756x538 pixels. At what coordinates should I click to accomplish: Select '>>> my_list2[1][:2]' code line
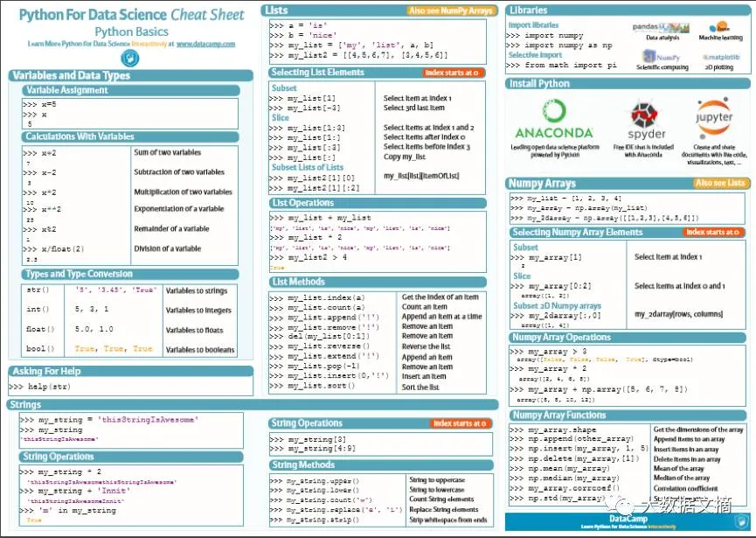[x=315, y=188]
